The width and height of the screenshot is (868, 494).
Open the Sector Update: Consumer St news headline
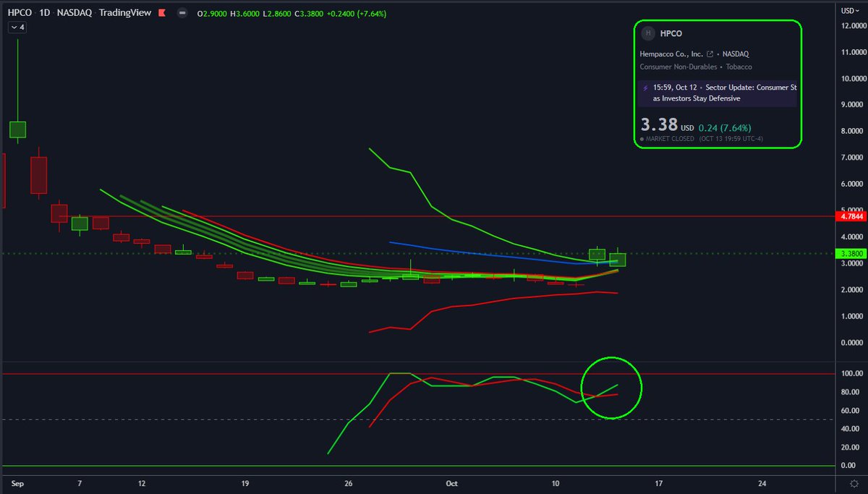(x=726, y=93)
